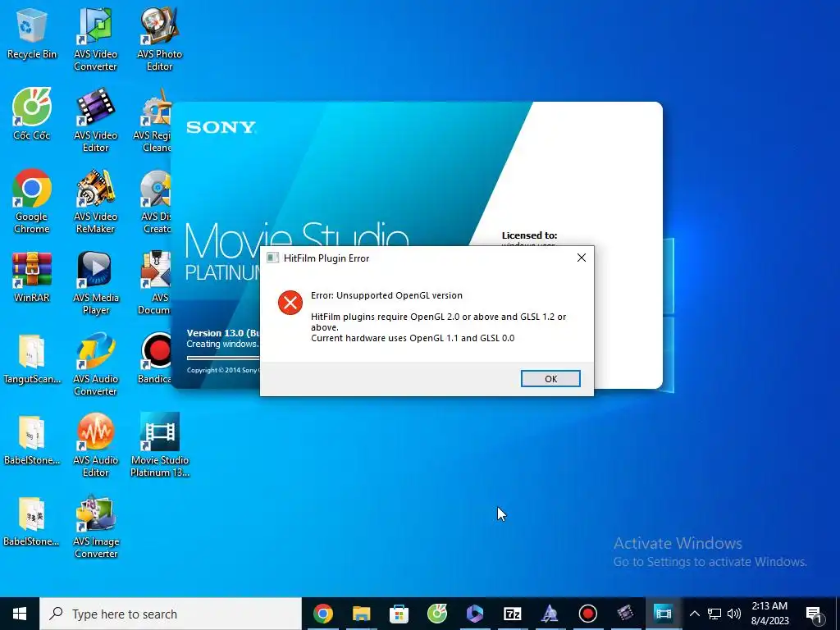The width and height of the screenshot is (840, 630).
Task: Click OK in the HitFilm Plugin Error dialog
Action: tap(550, 379)
